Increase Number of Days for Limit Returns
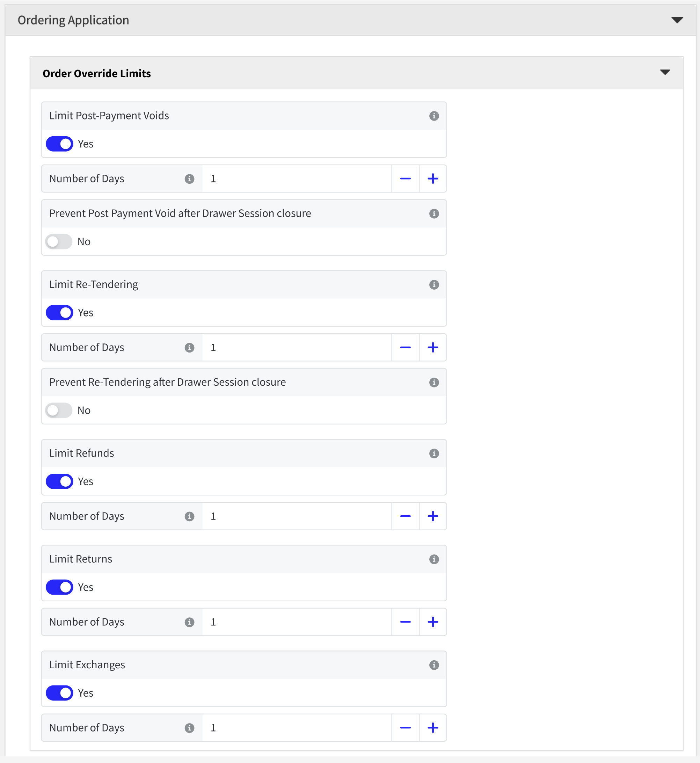Viewport: 700px width, 763px height. coord(432,622)
